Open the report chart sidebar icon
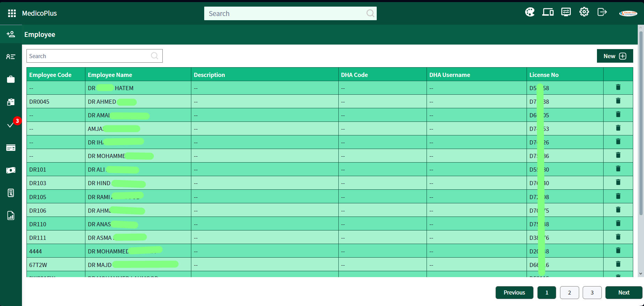This screenshot has width=644, height=306. click(11, 216)
